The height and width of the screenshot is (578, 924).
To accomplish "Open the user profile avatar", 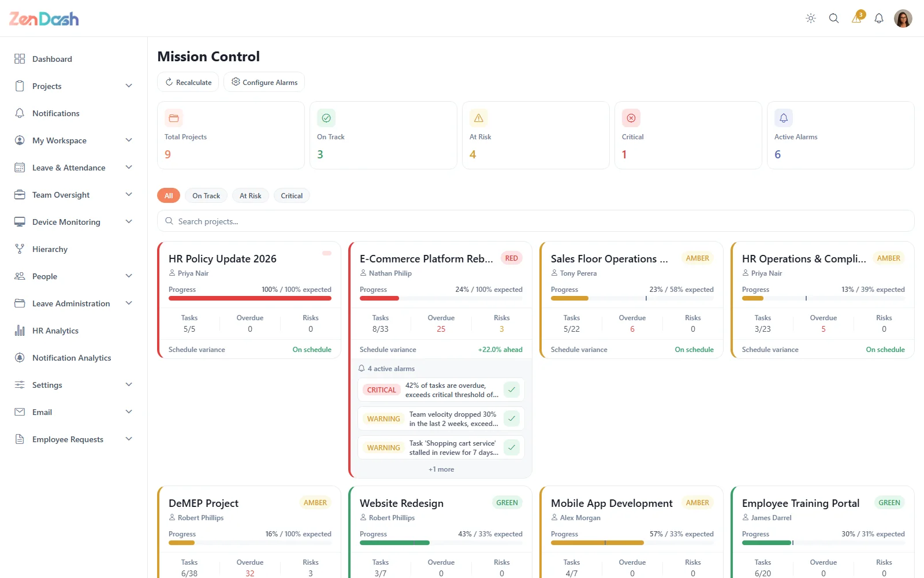I will 903,18.
